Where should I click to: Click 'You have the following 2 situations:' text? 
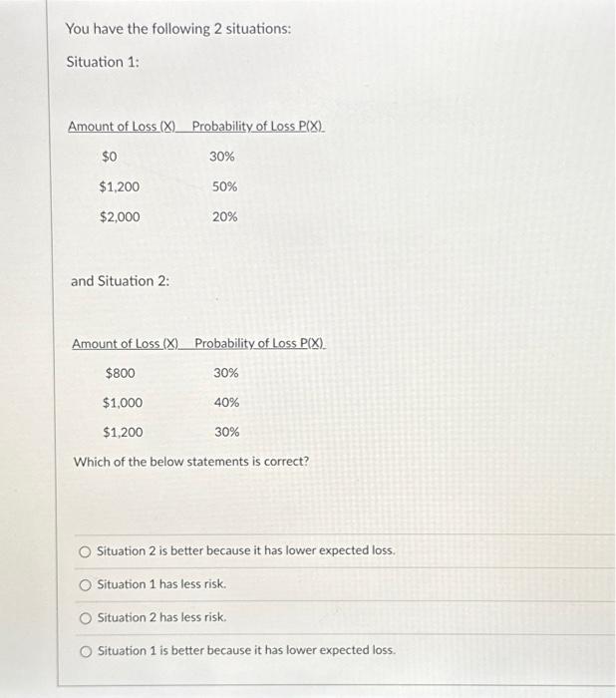click(178, 29)
